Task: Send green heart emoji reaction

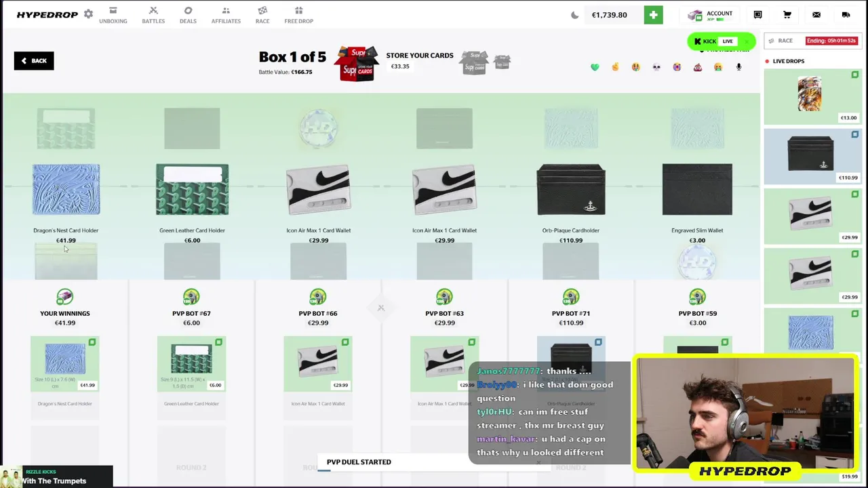Action: coord(595,67)
